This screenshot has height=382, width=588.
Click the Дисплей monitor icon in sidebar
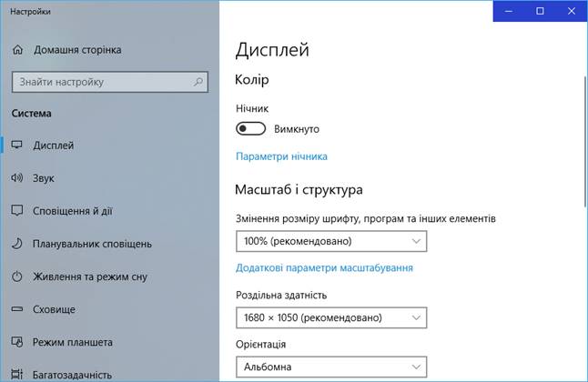[17, 145]
